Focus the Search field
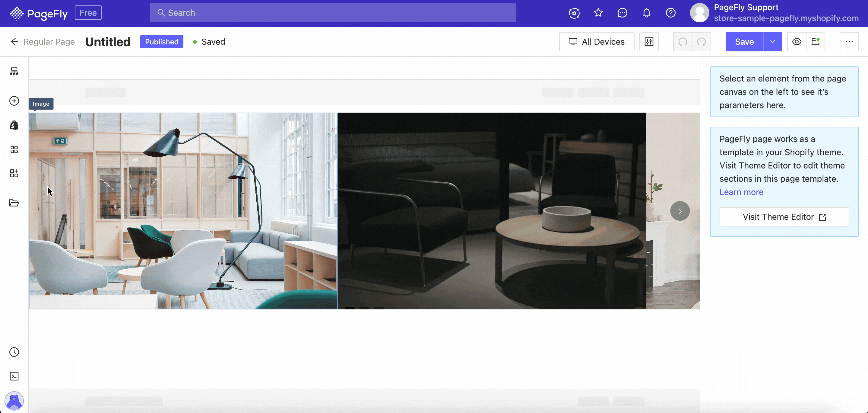This screenshot has height=413, width=868. [333, 13]
